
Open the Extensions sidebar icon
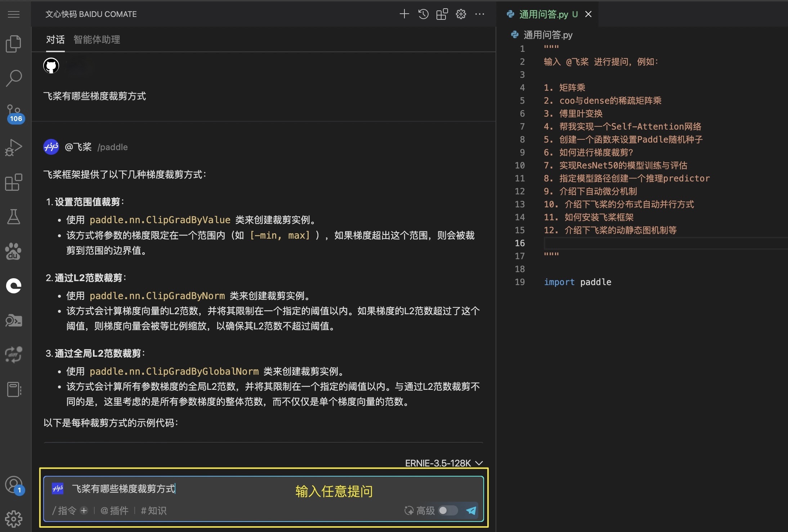tap(14, 182)
